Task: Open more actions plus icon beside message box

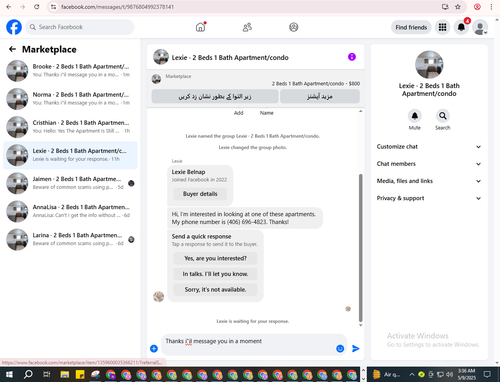Action: pos(154,349)
